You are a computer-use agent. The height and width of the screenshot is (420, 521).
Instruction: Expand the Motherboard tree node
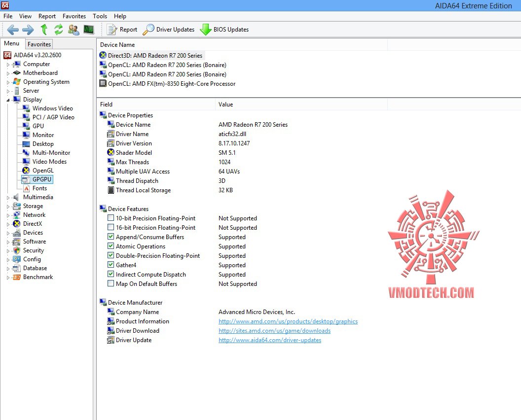[x=8, y=73]
